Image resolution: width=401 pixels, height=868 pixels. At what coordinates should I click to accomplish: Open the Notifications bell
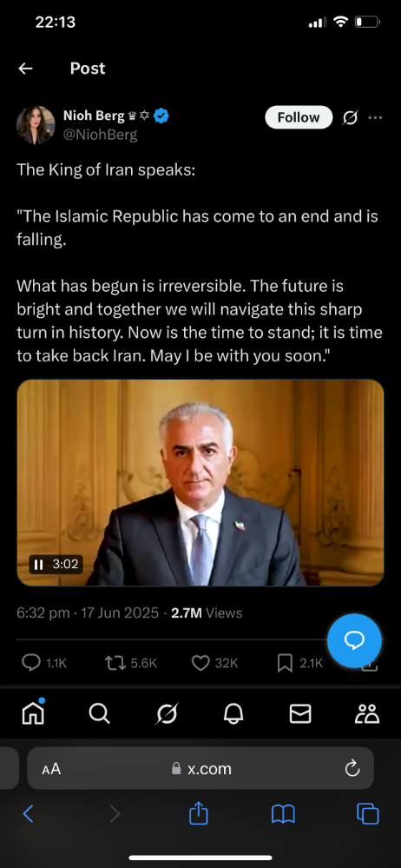point(233,713)
